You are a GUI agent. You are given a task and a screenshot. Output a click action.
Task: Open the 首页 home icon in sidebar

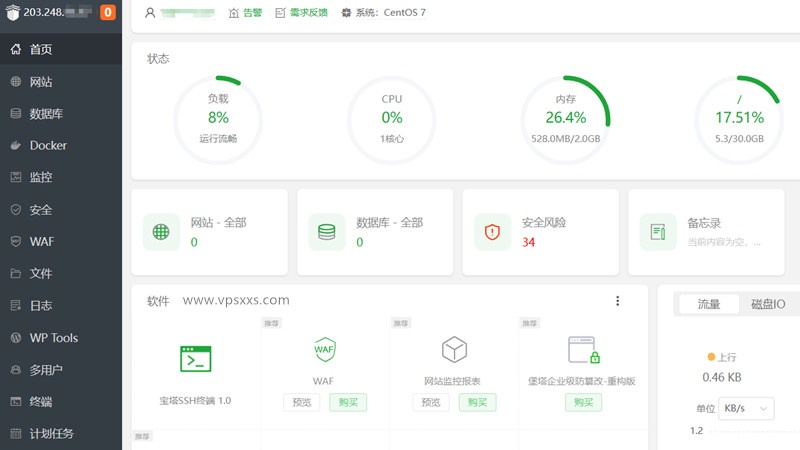[x=16, y=49]
